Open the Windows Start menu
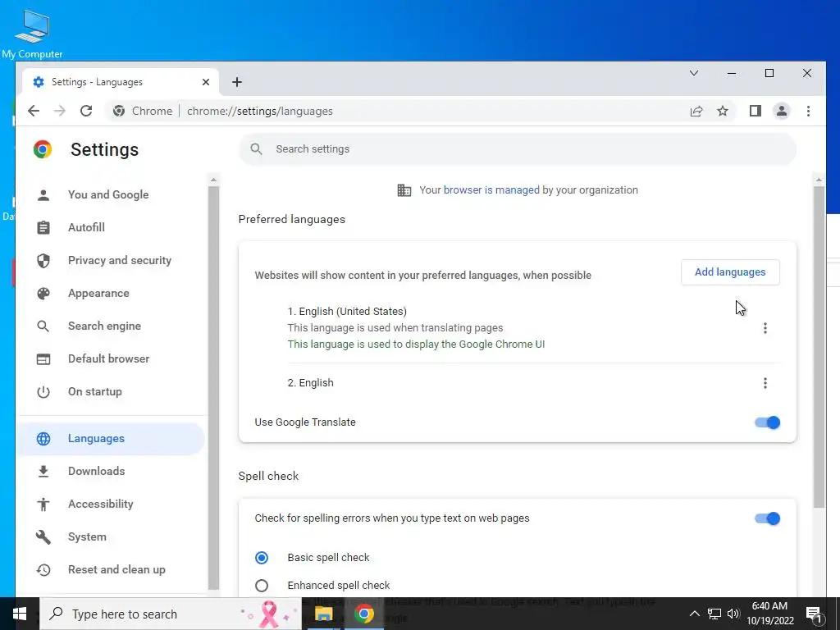This screenshot has height=630, width=840. 20,614
